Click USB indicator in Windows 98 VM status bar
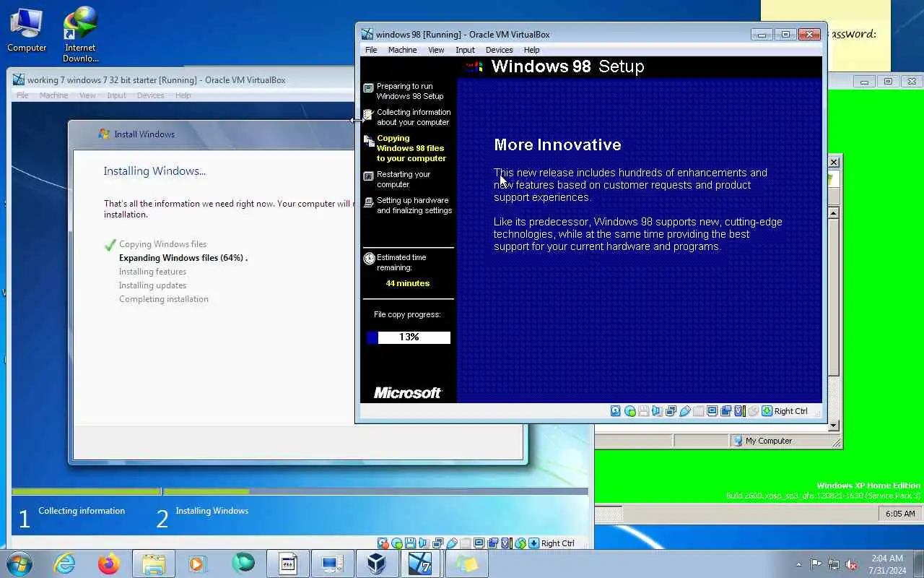The image size is (924, 578). point(685,411)
